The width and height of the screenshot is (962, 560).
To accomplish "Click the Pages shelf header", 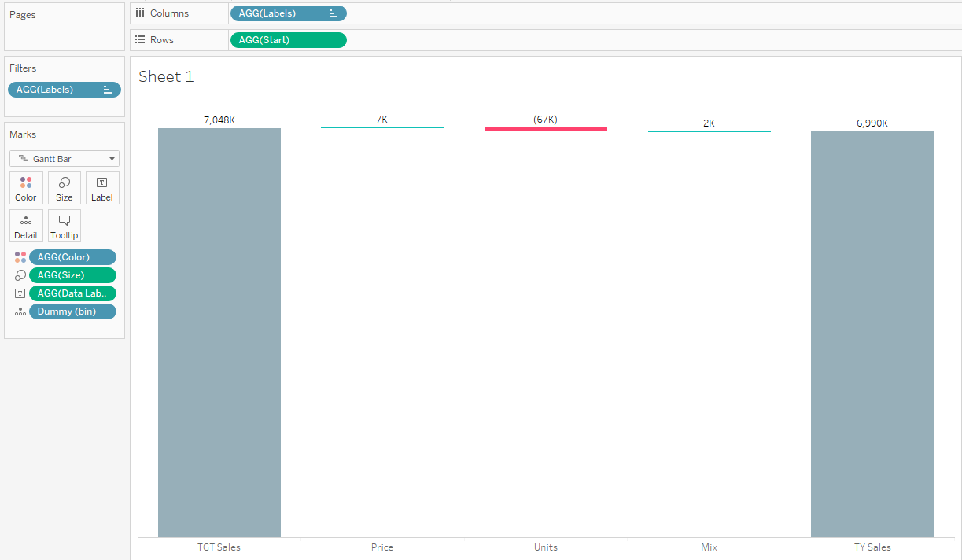I will (x=23, y=15).
